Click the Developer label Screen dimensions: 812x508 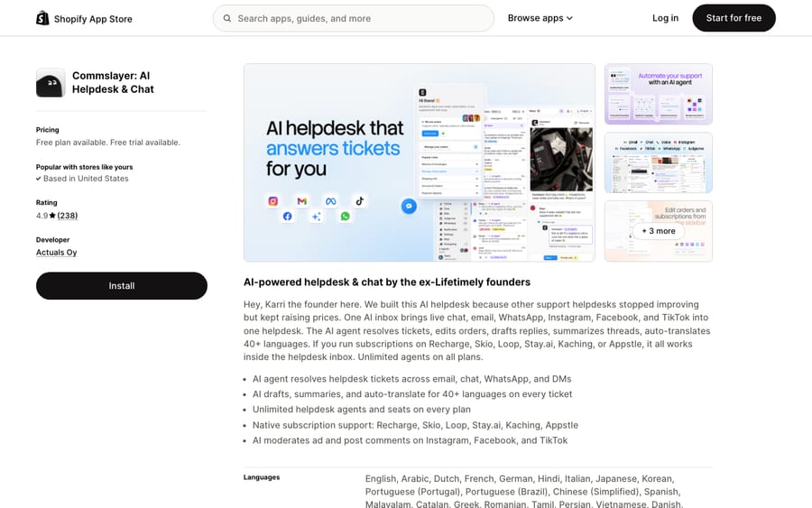pos(53,240)
